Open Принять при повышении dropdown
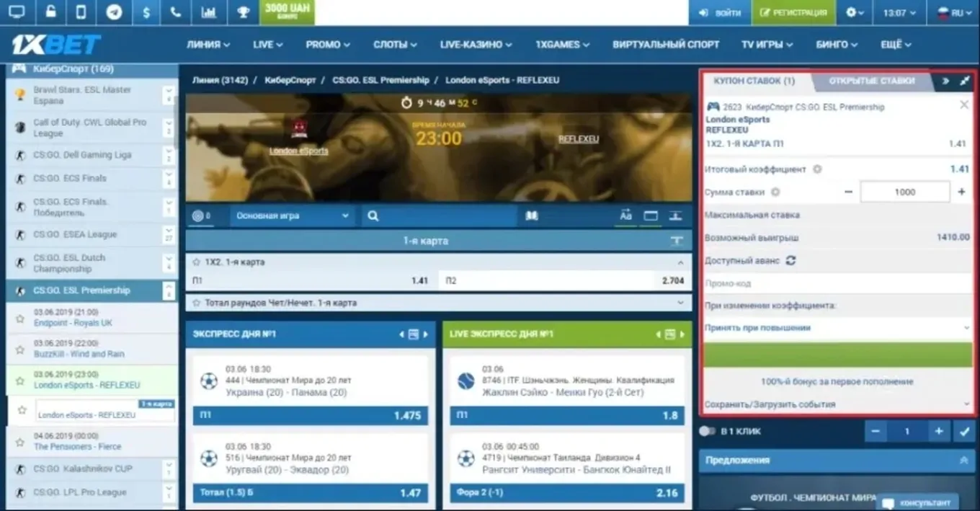This screenshot has width=980, height=511. tap(838, 328)
